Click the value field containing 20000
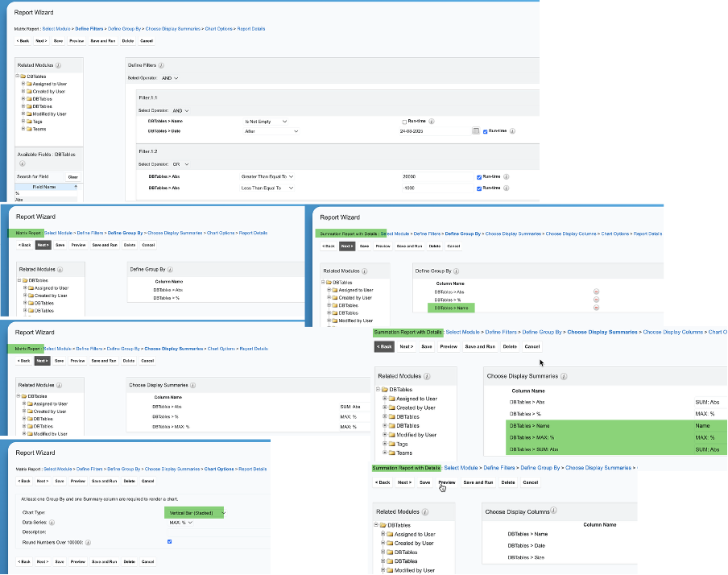The width and height of the screenshot is (728, 575). 438,176
